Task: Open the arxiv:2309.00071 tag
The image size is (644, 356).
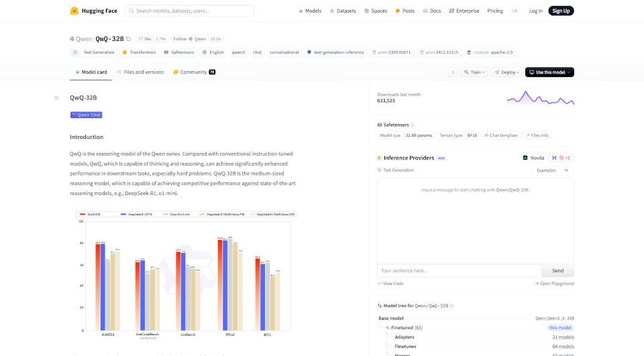Action: [391, 52]
